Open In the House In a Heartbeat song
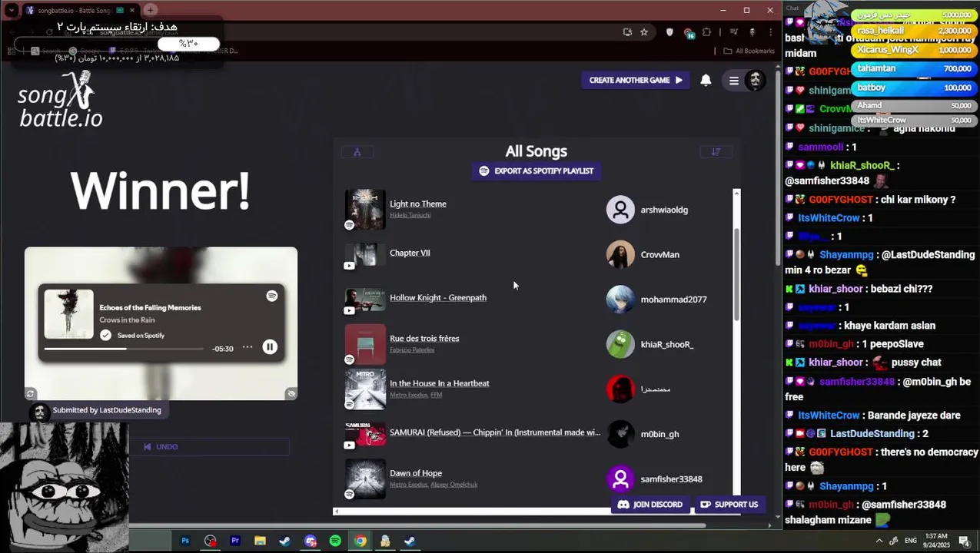Viewport: 980px width, 553px height. 440,383
